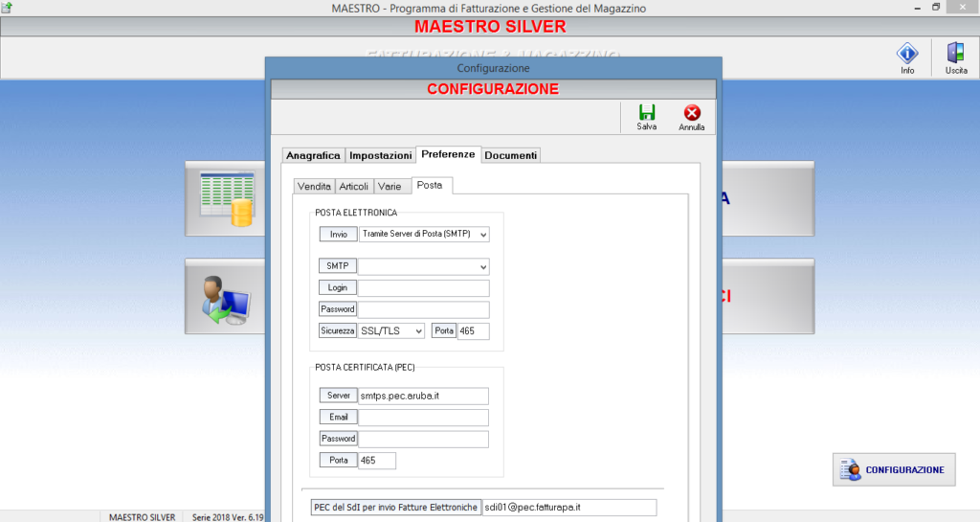The width and height of the screenshot is (980, 522).
Task: Click the Salva floppy disk icon
Action: pos(646,112)
